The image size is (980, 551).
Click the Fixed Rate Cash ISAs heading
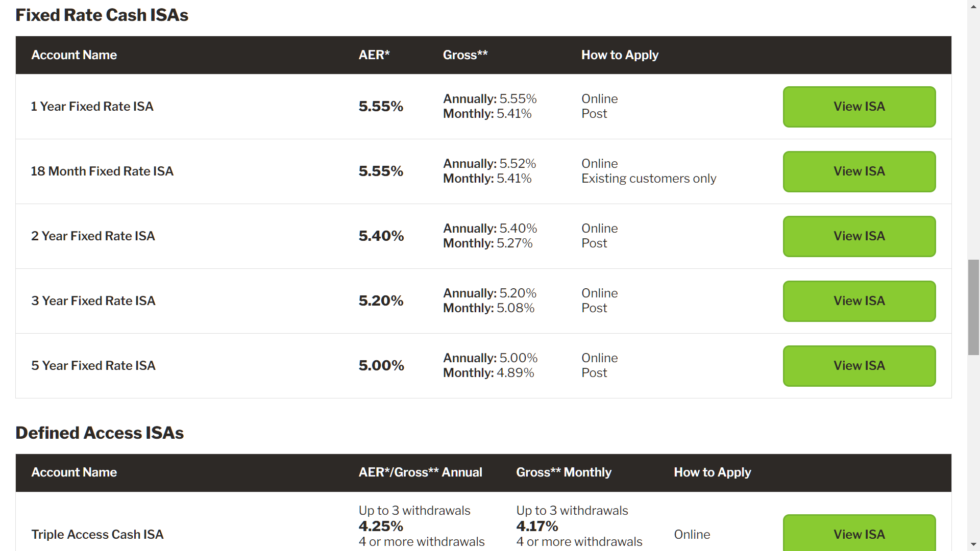(x=102, y=15)
